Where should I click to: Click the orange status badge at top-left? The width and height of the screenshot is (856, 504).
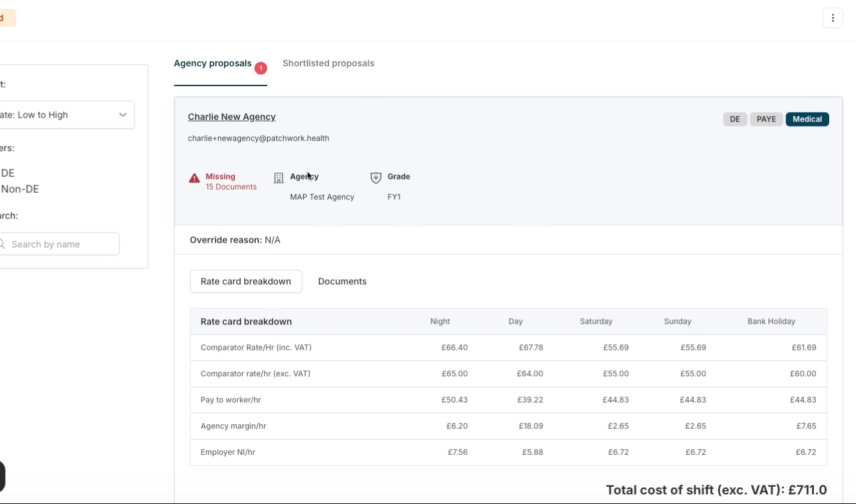pyautogui.click(x=6, y=18)
